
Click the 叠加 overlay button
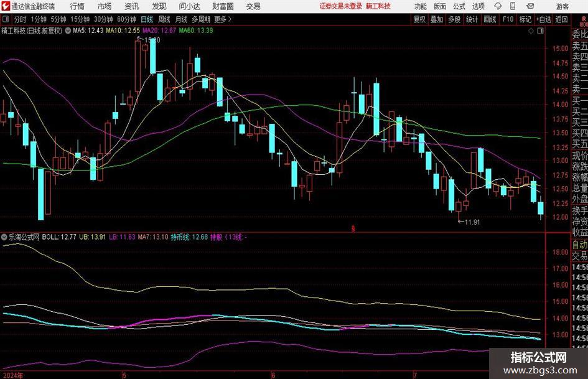(437, 19)
